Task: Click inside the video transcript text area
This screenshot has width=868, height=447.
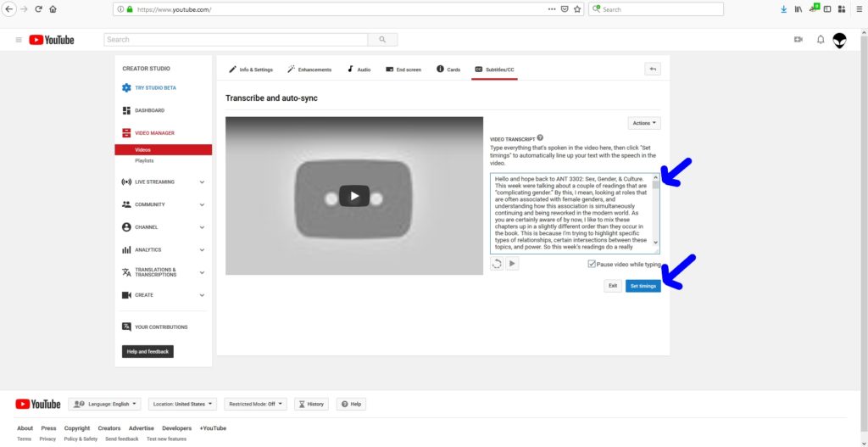Action: (571, 212)
